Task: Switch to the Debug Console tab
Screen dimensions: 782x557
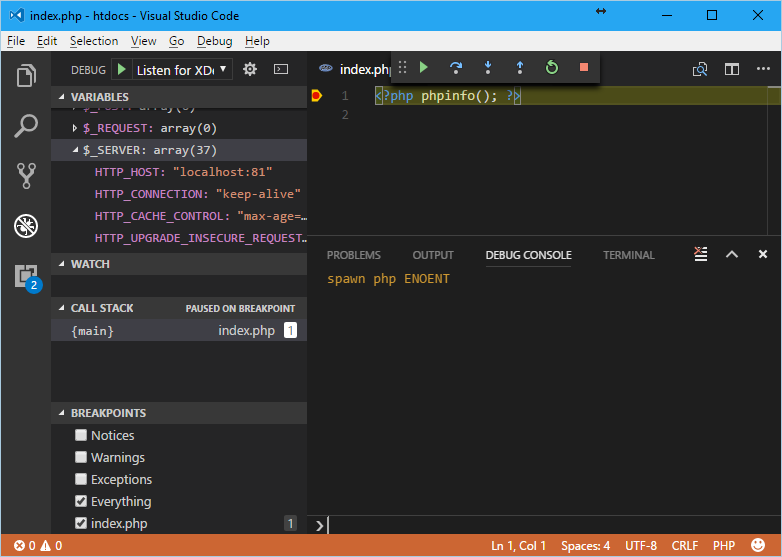Action: point(528,255)
